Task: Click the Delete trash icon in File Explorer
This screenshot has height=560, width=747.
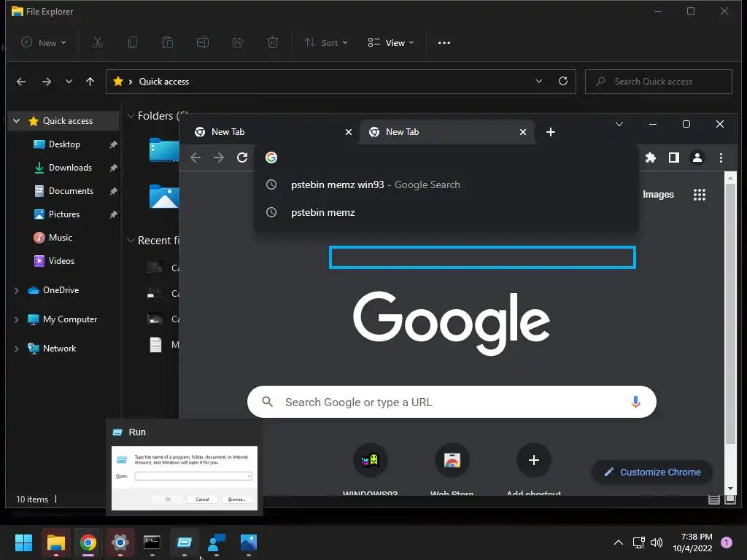Action: pyautogui.click(x=273, y=43)
